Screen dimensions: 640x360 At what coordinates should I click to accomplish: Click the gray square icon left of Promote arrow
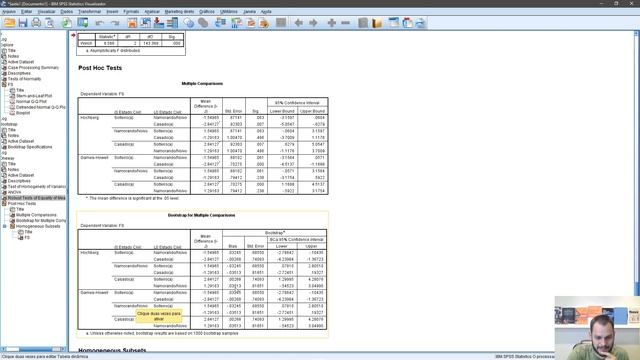281,23
